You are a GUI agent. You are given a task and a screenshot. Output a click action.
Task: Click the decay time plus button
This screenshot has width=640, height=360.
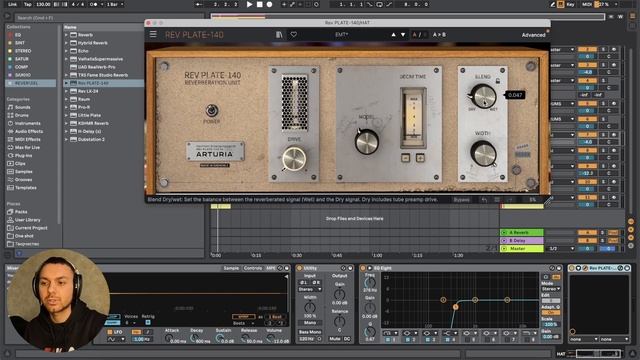(420, 158)
